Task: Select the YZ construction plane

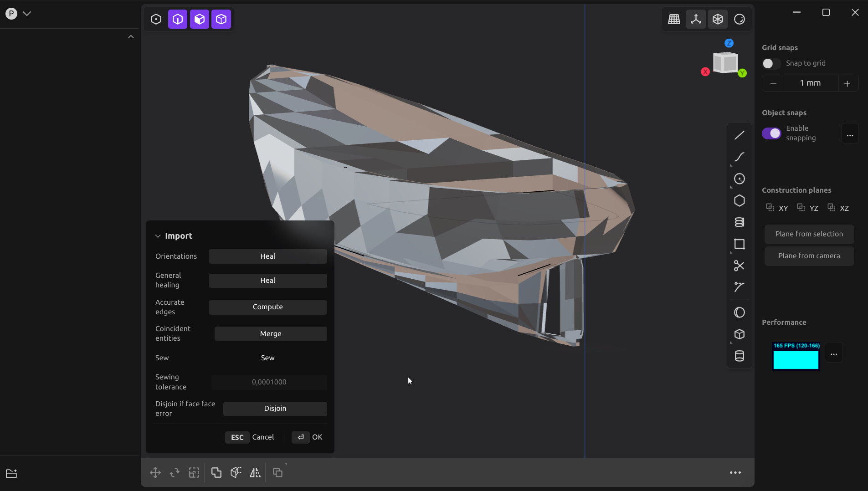Action: click(x=809, y=208)
